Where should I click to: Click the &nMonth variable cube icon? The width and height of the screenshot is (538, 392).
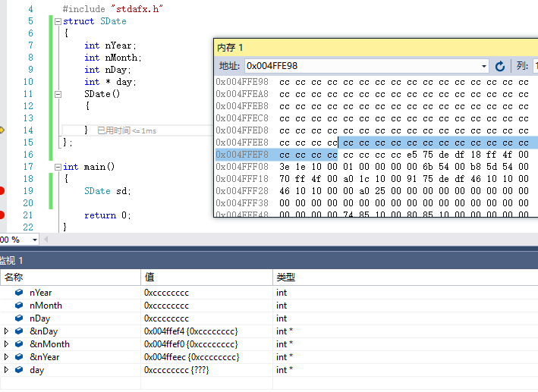coord(19,343)
